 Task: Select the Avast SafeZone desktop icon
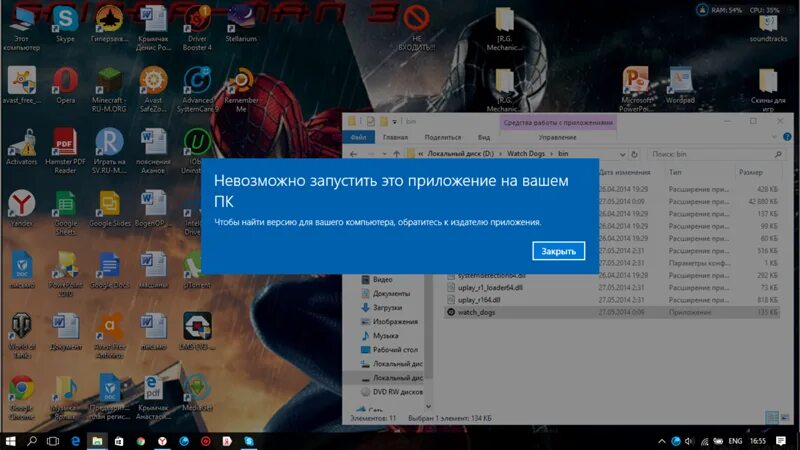point(153,90)
